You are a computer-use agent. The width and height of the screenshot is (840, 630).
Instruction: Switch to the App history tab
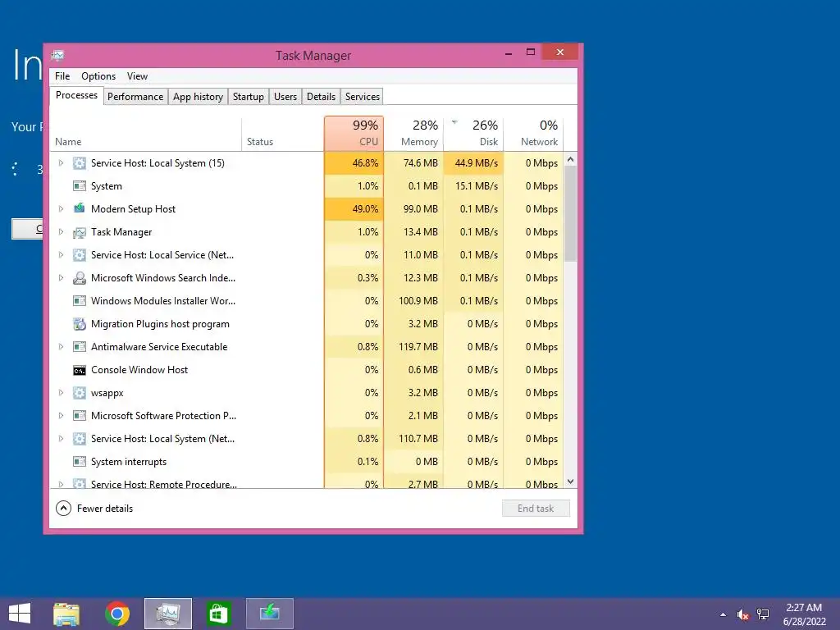198,97
